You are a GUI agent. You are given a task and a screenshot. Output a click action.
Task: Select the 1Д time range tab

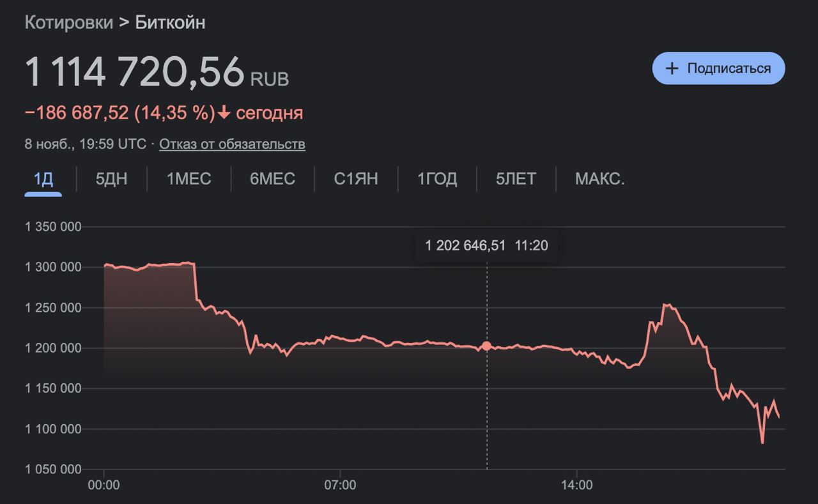[x=43, y=179]
